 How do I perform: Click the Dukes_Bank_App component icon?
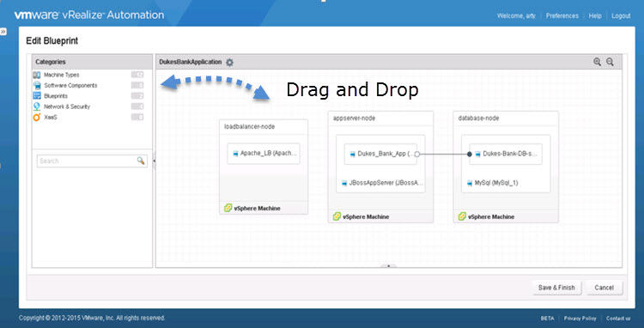(352, 155)
